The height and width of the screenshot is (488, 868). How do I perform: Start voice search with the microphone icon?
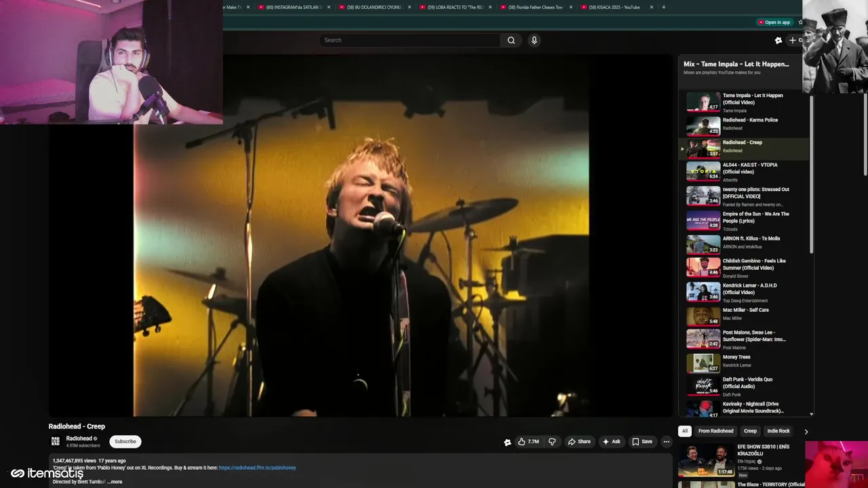[534, 40]
